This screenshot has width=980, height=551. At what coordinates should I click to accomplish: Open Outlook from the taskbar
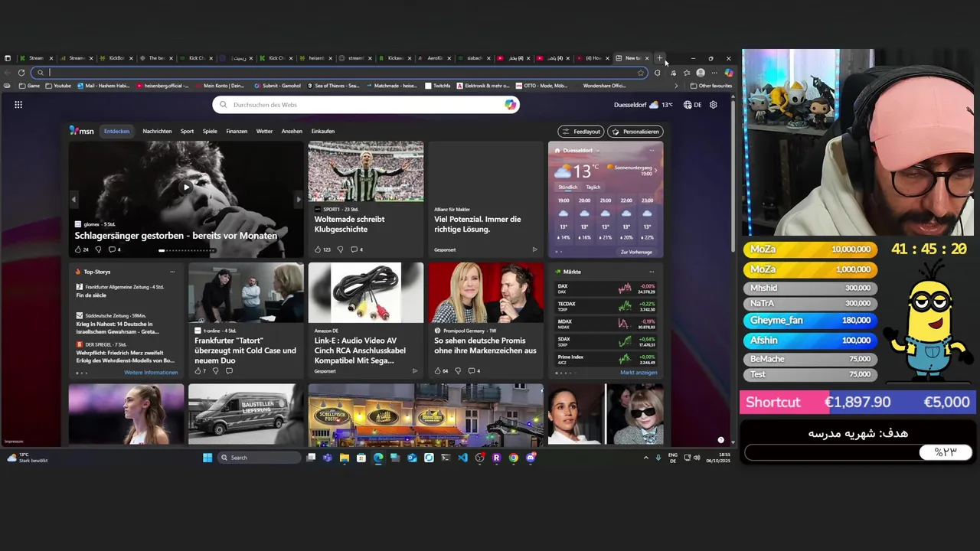pos(412,458)
